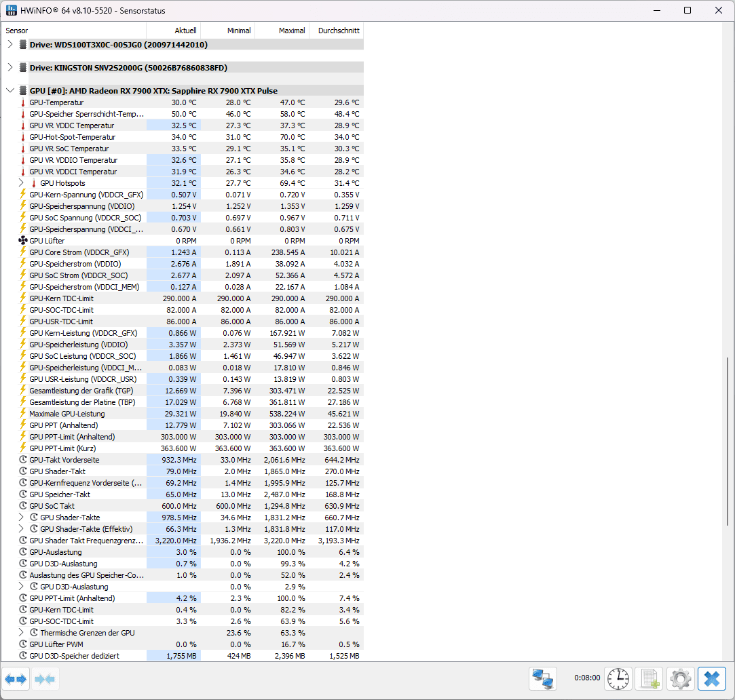This screenshot has width=735, height=700.
Task: Click the clock icon of GPU SoC Takt
Action: click(x=23, y=506)
